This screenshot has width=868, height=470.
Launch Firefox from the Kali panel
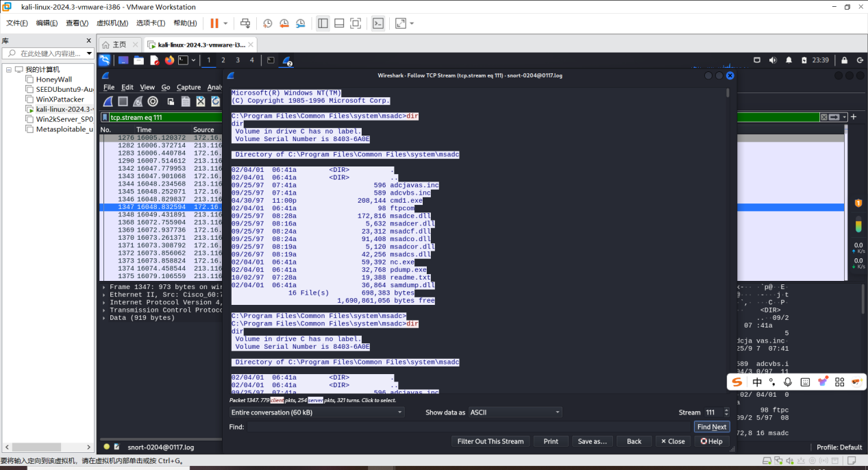tap(169, 60)
